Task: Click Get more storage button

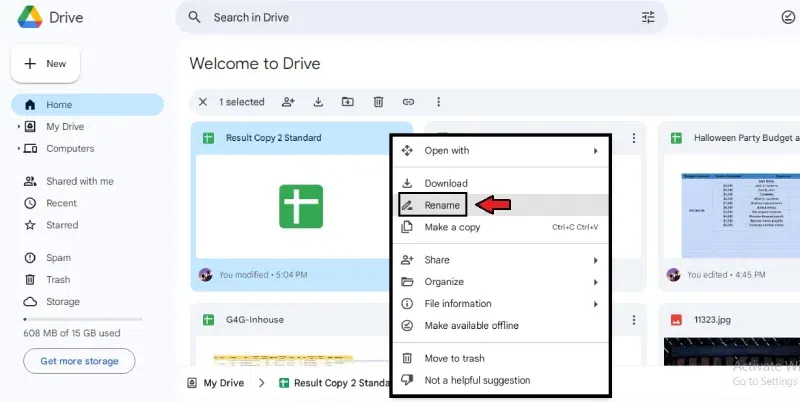Action: 79,361
